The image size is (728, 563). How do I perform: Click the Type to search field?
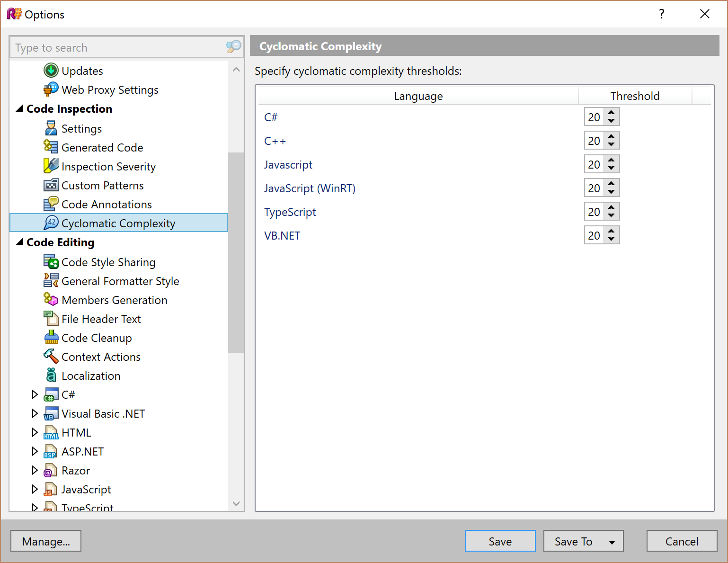tap(118, 47)
